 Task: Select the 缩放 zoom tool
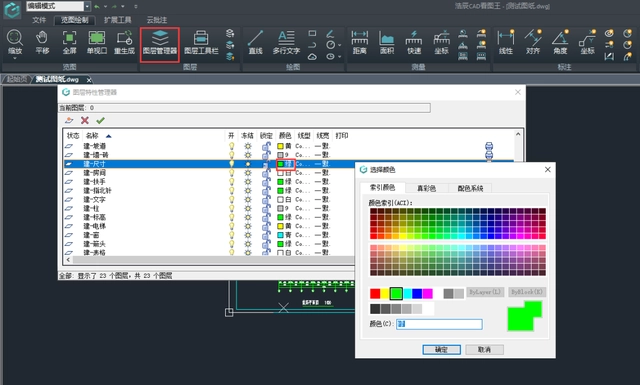(15, 42)
